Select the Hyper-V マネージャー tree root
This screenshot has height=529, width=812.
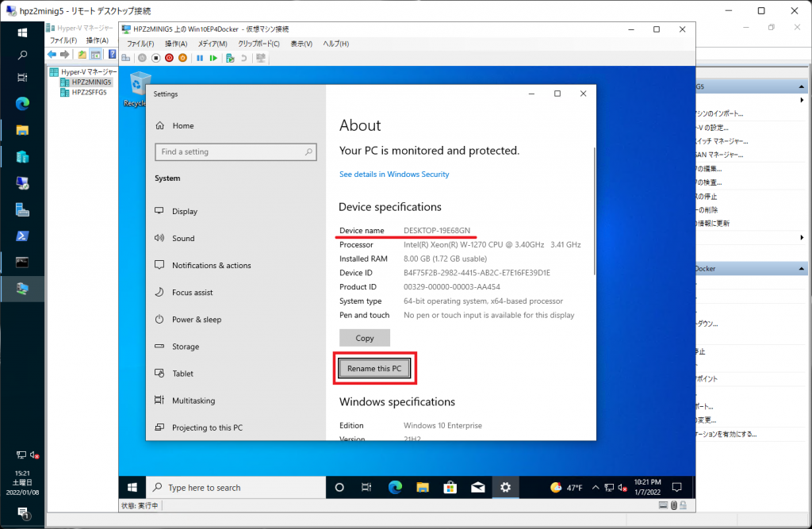[89, 72]
